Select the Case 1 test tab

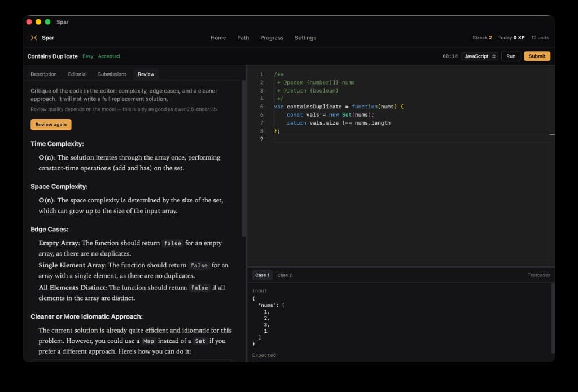(262, 275)
